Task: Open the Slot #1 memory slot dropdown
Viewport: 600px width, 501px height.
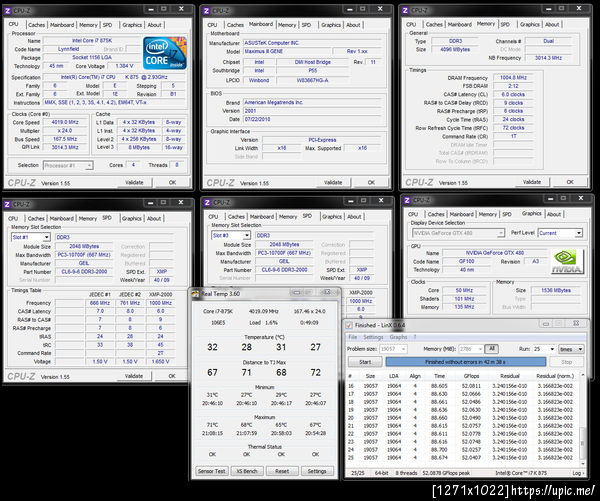Action: (47, 237)
